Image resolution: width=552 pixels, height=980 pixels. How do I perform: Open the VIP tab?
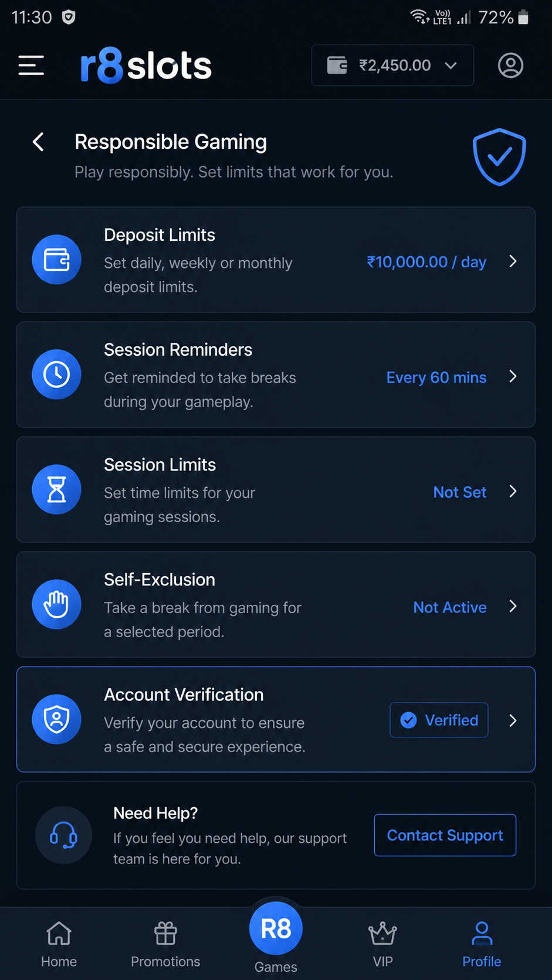(382, 944)
